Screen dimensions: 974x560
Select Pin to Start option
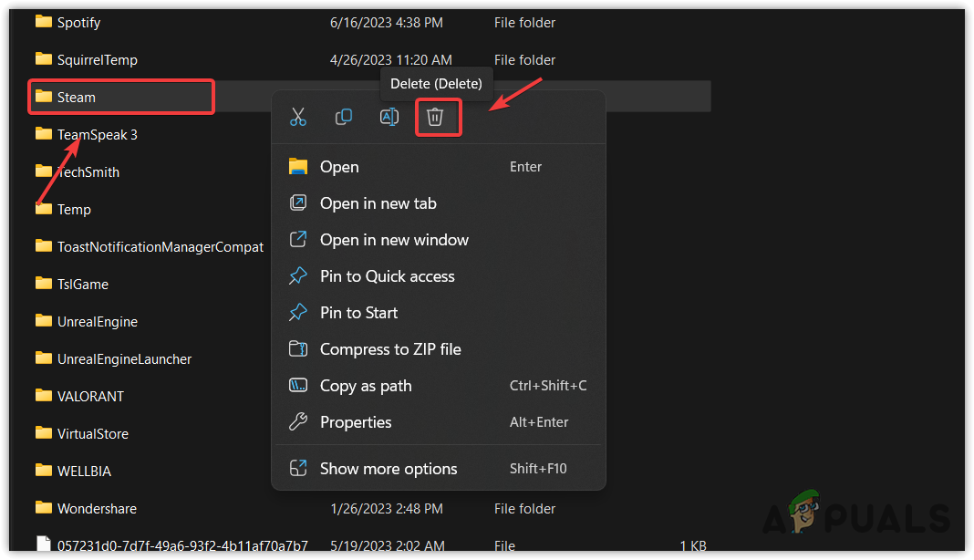[358, 313]
